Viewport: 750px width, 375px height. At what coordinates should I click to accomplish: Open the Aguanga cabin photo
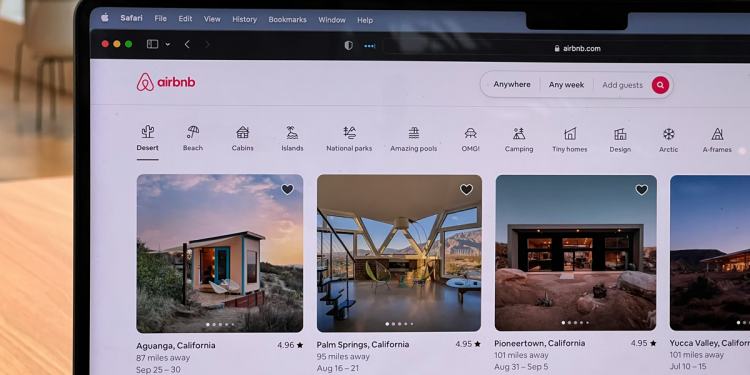(x=220, y=254)
